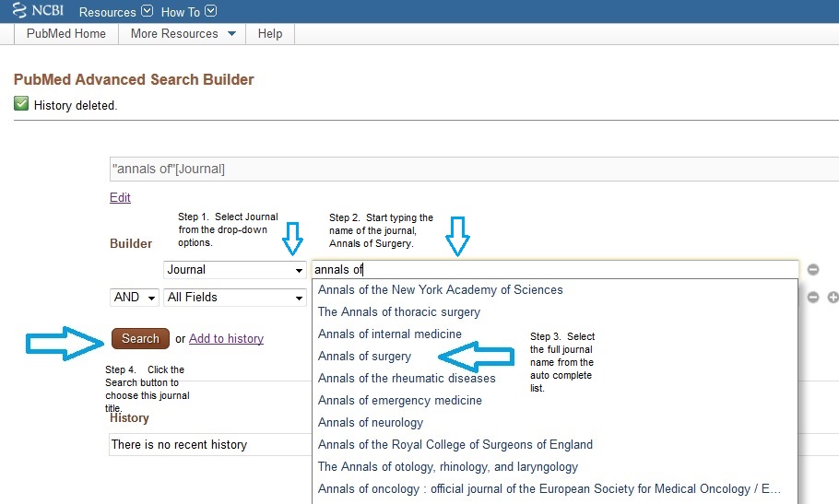Open the More Resources menu

pyautogui.click(x=183, y=34)
